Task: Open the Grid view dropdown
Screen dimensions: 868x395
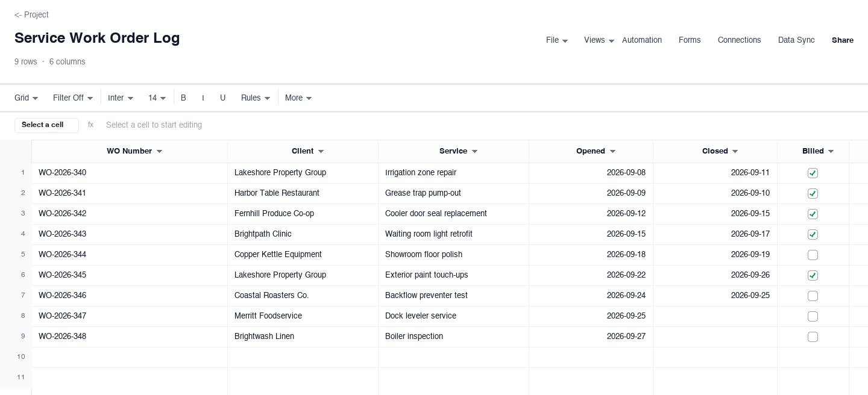Action: click(x=27, y=98)
